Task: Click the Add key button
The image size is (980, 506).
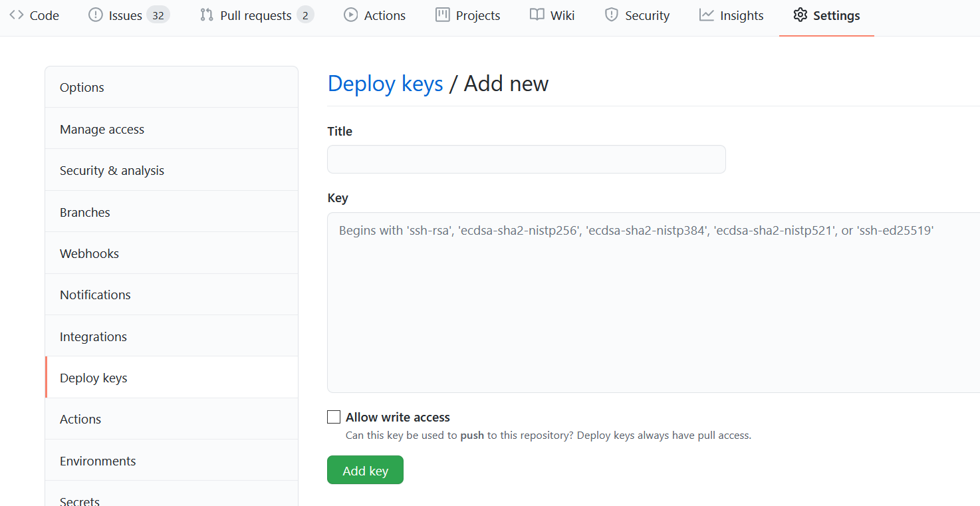Action: pos(365,469)
